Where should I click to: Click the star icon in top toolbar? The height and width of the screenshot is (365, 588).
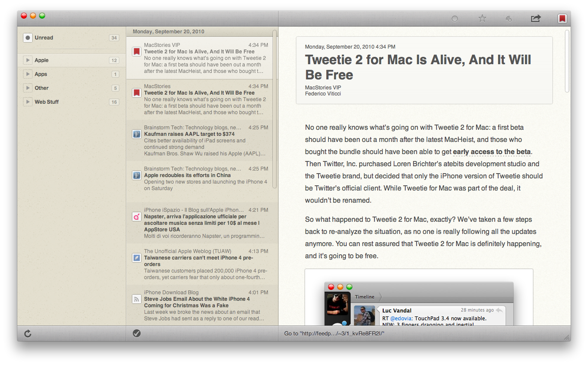pyautogui.click(x=482, y=18)
